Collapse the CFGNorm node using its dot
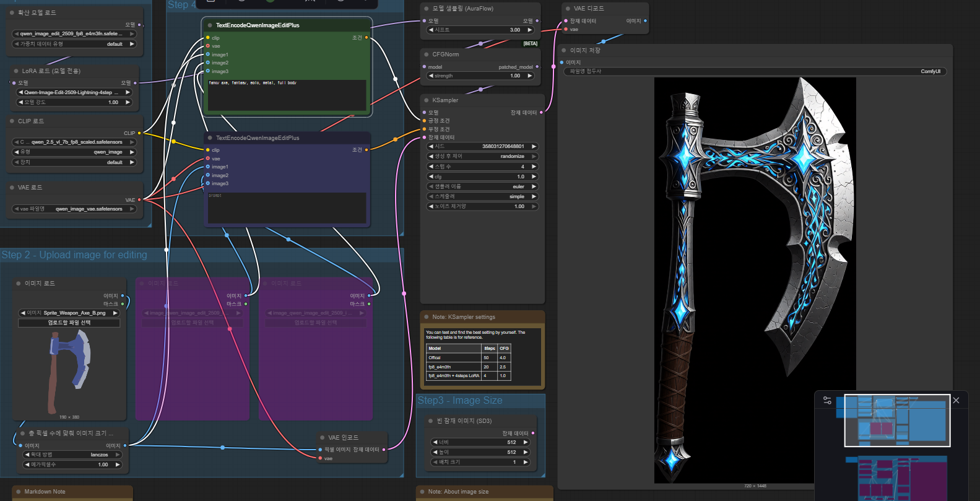The width and height of the screenshot is (980, 501). pos(427,54)
